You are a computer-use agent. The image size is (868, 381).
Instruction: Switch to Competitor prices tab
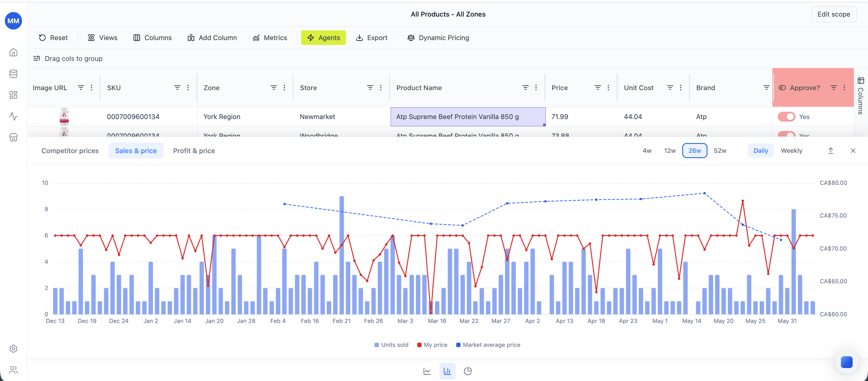pos(70,151)
